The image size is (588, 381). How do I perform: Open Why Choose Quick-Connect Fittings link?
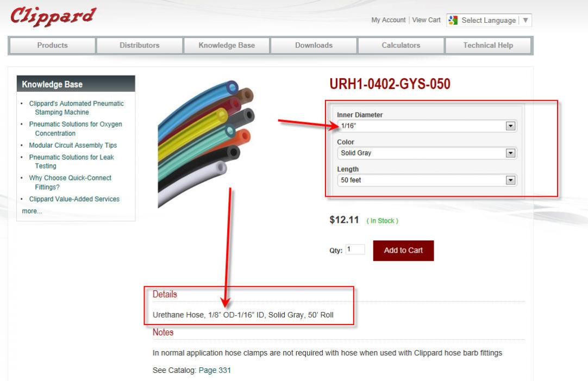[x=70, y=182]
